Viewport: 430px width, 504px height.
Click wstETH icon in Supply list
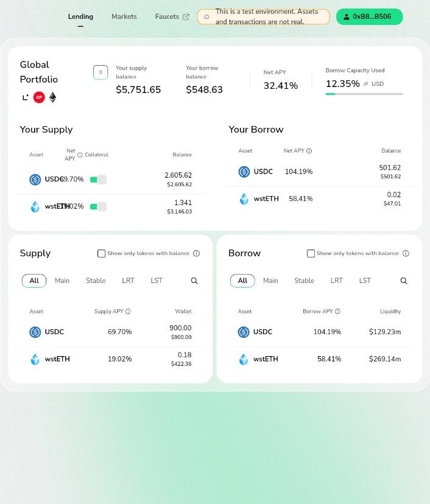tap(35, 359)
